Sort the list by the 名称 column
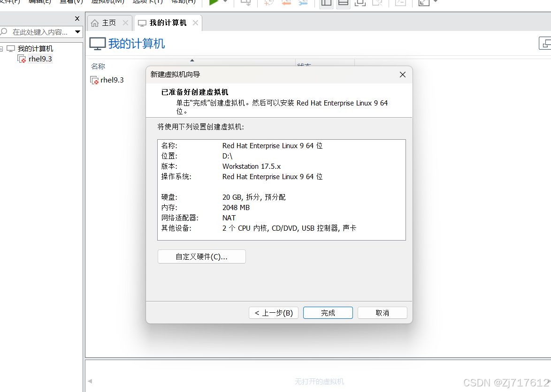The width and height of the screenshot is (551, 392). (98, 66)
